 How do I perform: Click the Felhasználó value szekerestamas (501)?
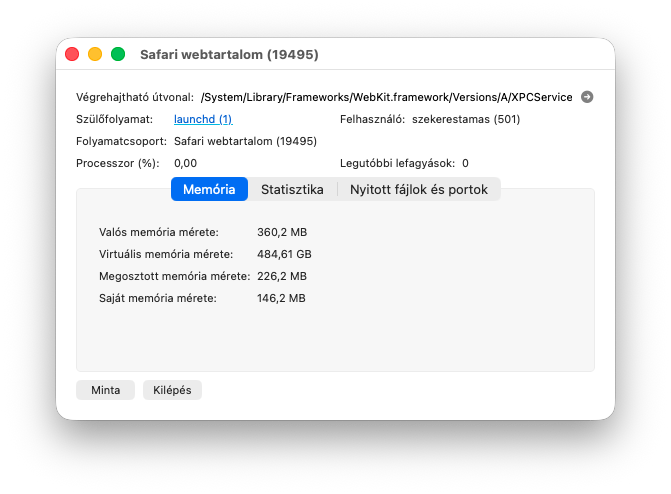(x=466, y=119)
